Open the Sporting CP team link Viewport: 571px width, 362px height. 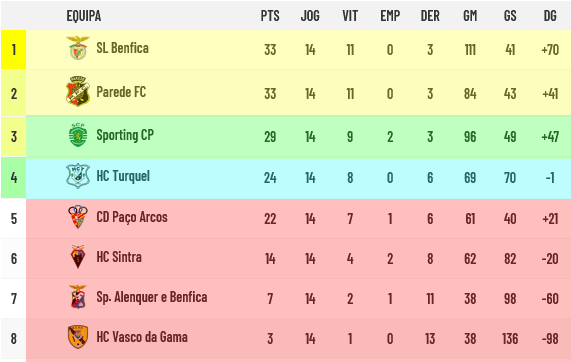click(x=125, y=135)
